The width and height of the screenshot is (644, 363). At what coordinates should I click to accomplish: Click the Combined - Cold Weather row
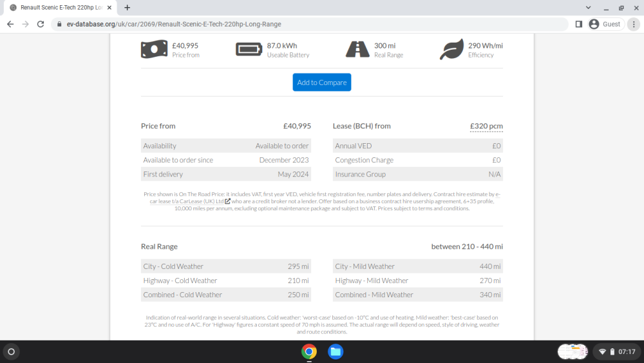226,295
